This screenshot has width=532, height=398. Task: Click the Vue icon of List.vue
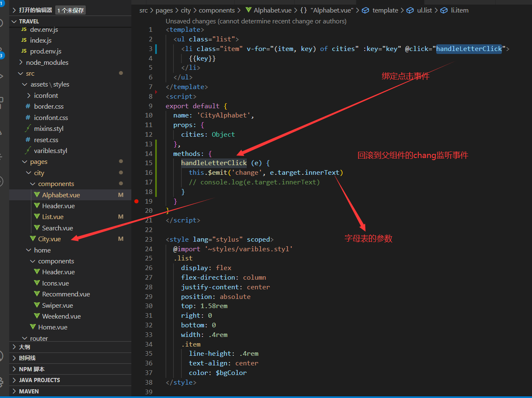click(37, 217)
